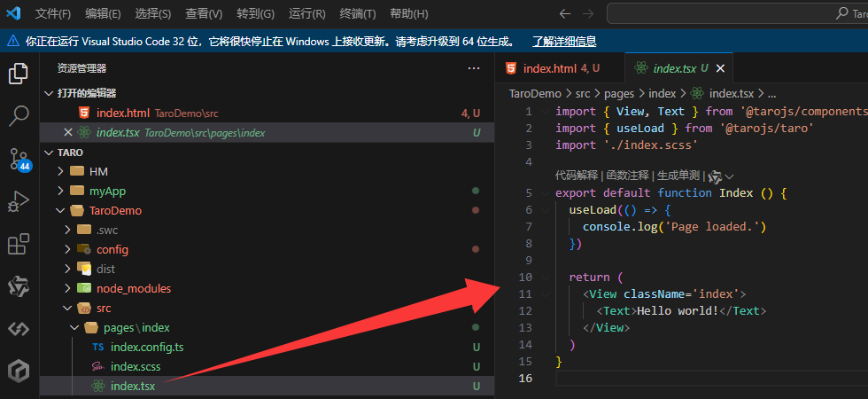Open the 编辑(E) menu
The width and height of the screenshot is (868, 399).
pos(103,14)
